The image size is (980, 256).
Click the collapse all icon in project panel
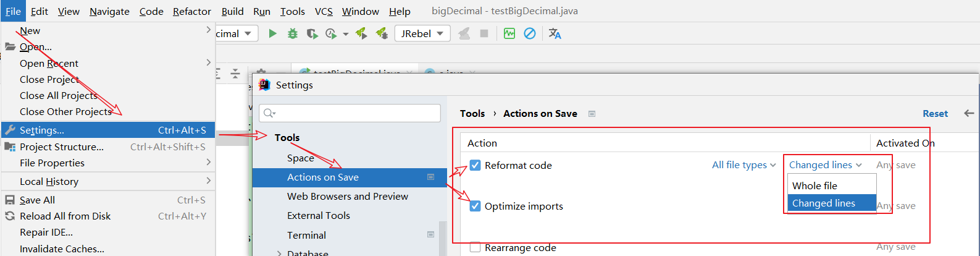pos(235,74)
